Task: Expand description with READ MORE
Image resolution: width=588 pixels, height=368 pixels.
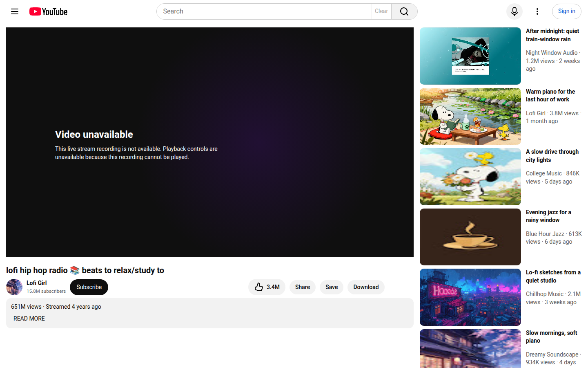Action: click(29, 319)
